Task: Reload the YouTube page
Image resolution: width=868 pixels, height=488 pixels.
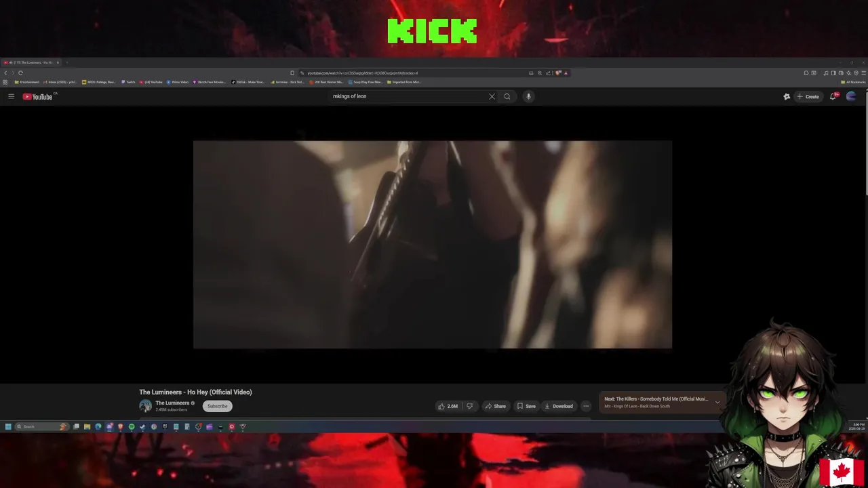Action: pyautogui.click(x=20, y=73)
